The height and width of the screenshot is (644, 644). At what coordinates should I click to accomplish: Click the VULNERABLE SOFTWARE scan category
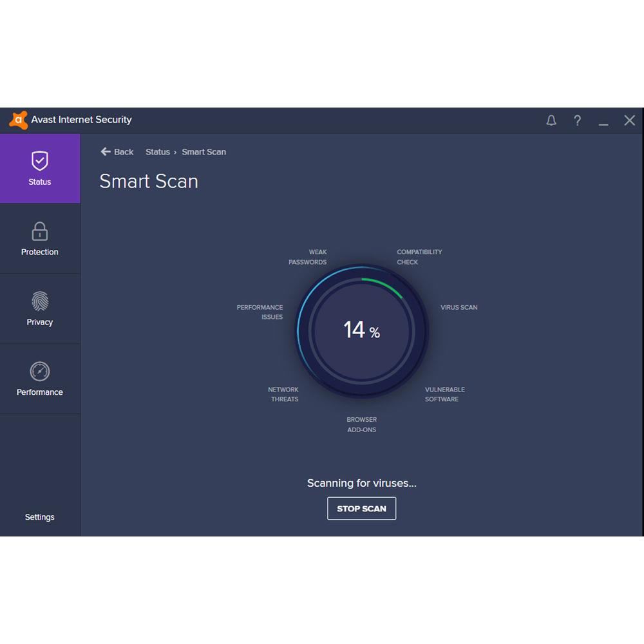coord(444,394)
